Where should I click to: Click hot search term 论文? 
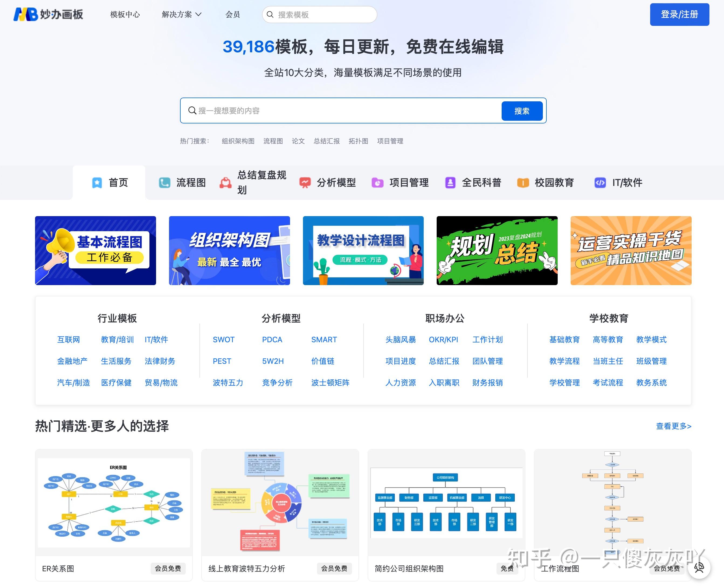298,141
